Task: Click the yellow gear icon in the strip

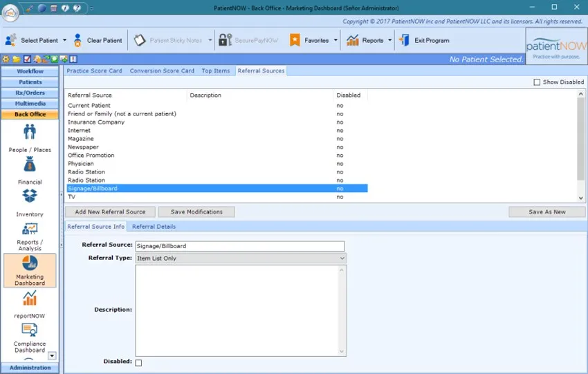Action: pyautogui.click(x=6, y=59)
